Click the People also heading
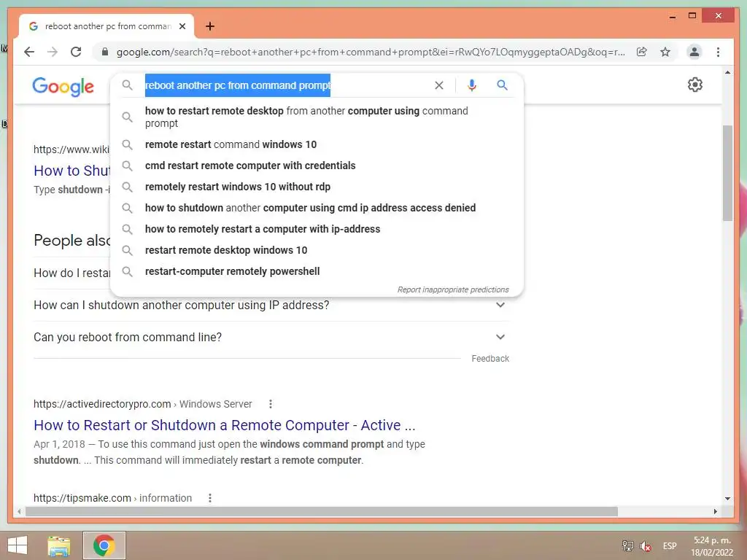Screen dimensions: 747x560 click(72, 241)
